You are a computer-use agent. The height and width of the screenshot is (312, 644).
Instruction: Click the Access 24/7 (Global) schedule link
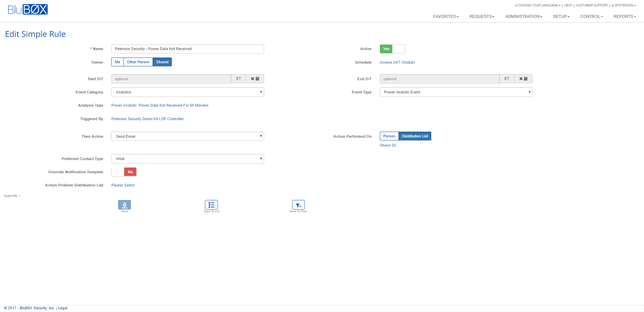397,62
